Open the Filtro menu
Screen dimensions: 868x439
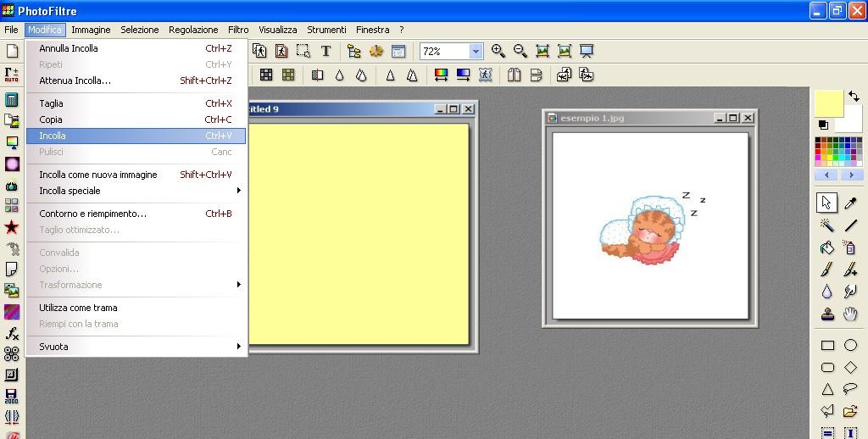(238, 30)
